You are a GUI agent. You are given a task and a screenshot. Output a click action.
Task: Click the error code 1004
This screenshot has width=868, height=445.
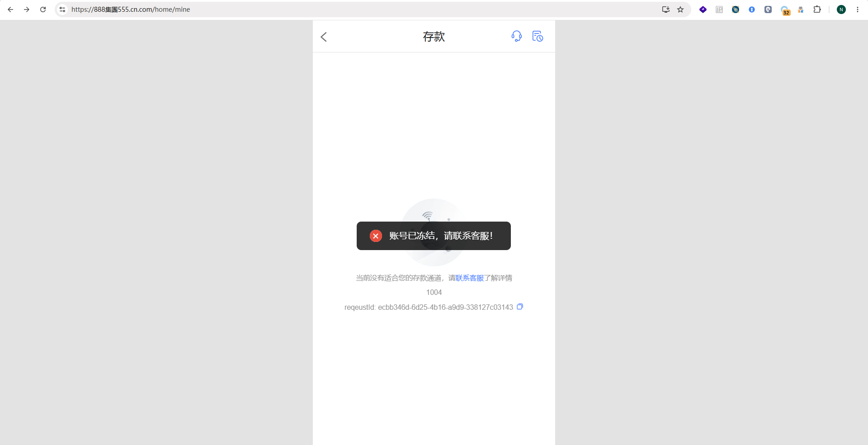coord(434,292)
